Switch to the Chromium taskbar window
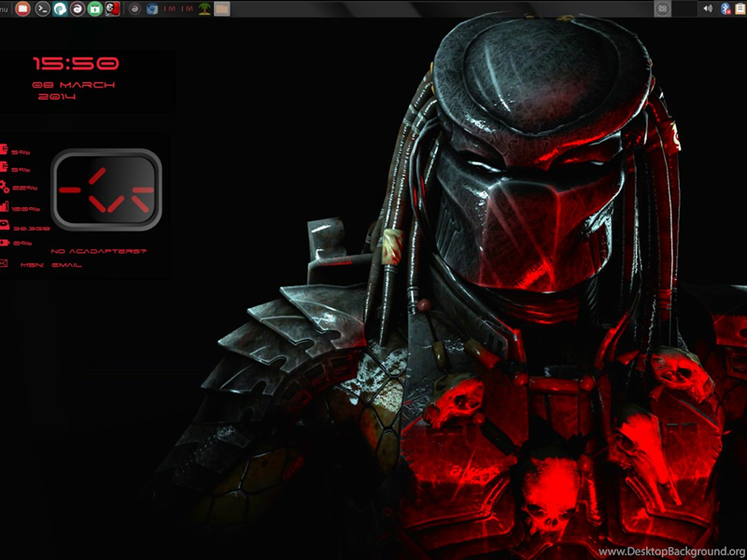The width and height of the screenshot is (747, 560). click(x=152, y=8)
